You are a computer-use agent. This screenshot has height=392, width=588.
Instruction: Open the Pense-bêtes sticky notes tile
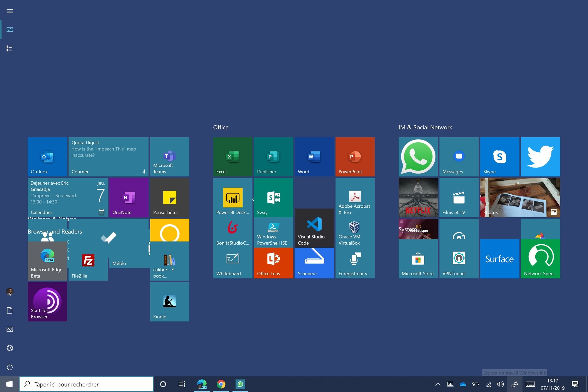click(x=170, y=198)
